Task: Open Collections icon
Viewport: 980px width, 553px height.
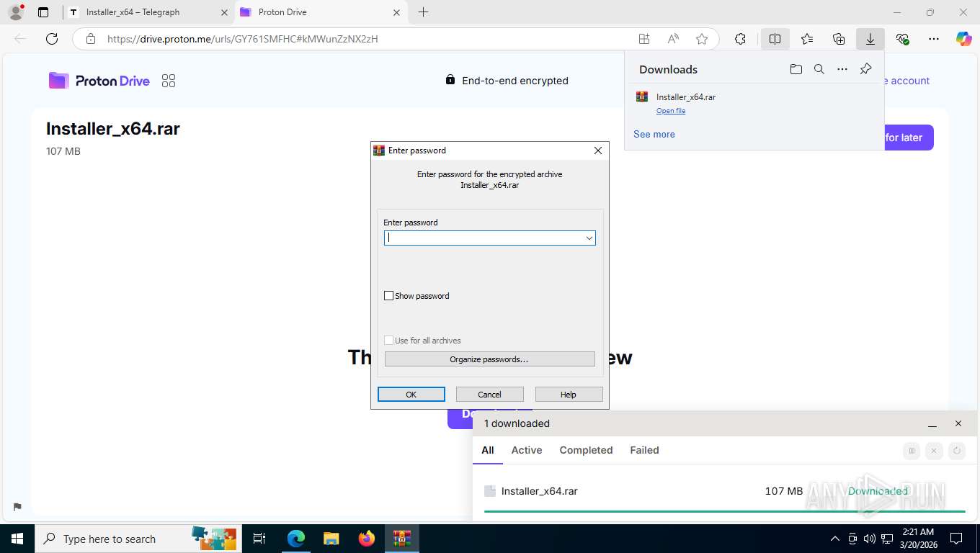Action: click(x=839, y=39)
